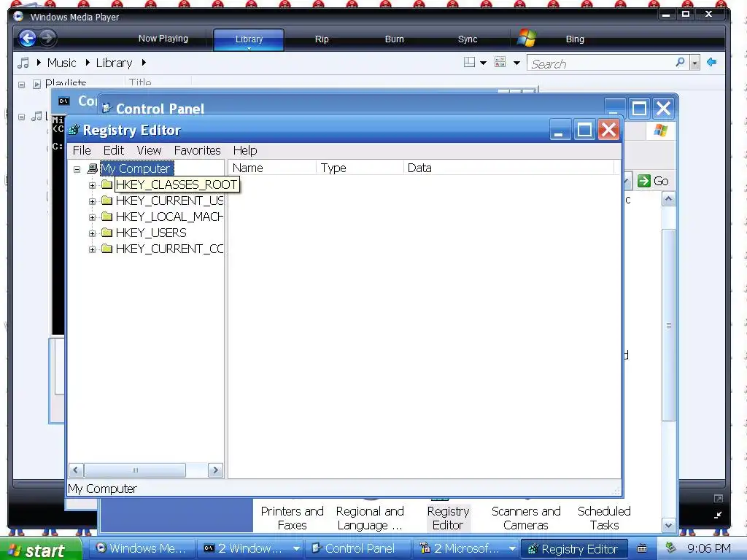Collapse the My Computer registry node
This screenshot has height=560, width=747.
pyautogui.click(x=77, y=169)
